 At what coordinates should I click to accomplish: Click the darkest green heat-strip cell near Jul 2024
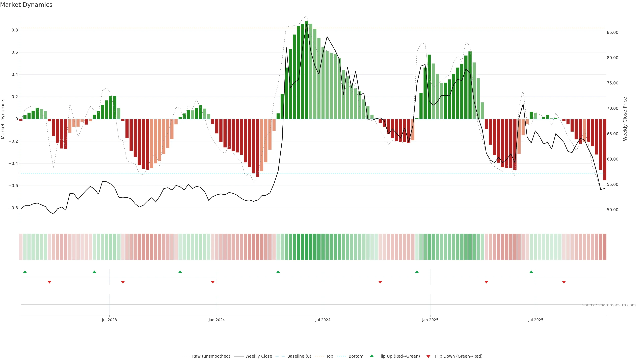pyautogui.click(x=307, y=247)
